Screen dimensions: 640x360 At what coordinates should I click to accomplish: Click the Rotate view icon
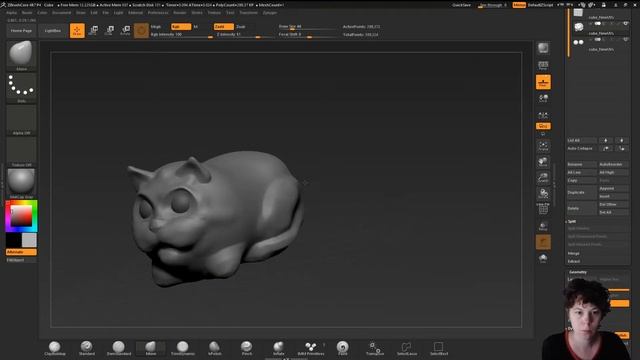pos(543,193)
